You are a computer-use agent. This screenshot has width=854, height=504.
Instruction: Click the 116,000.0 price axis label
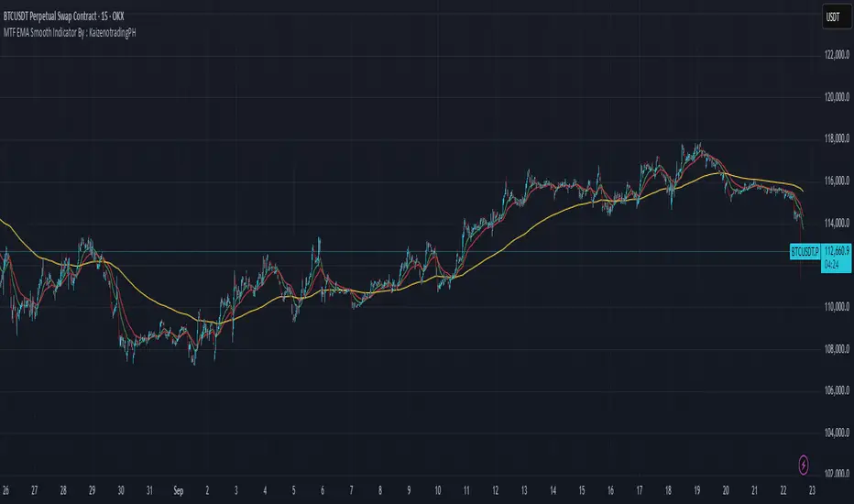tap(837, 181)
